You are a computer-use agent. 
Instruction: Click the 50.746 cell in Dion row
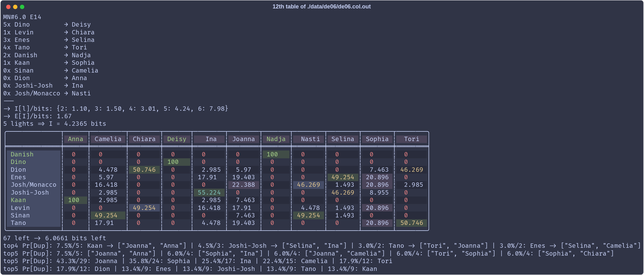(144, 170)
